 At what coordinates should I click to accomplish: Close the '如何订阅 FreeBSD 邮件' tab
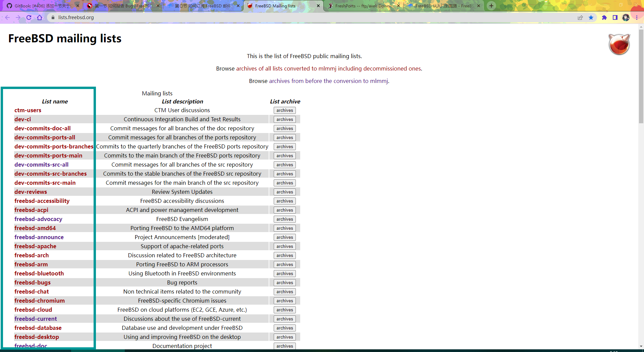[238, 6]
